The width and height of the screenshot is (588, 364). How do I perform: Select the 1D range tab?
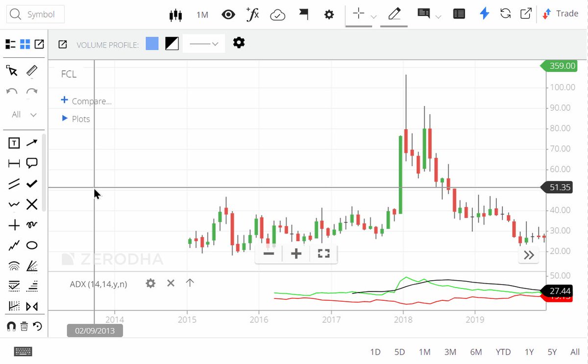pos(375,352)
